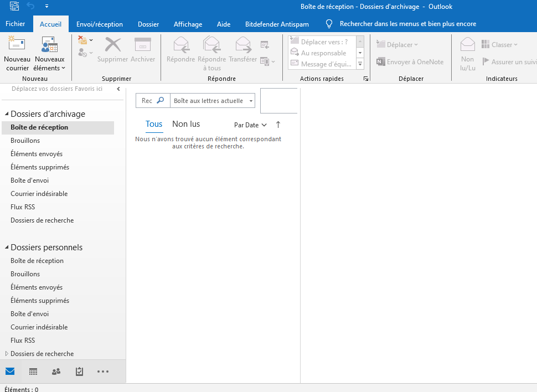Viewport: 537px width, 392px height.
Task: Open Actions rapides dialog launcher
Action: [x=366, y=79]
